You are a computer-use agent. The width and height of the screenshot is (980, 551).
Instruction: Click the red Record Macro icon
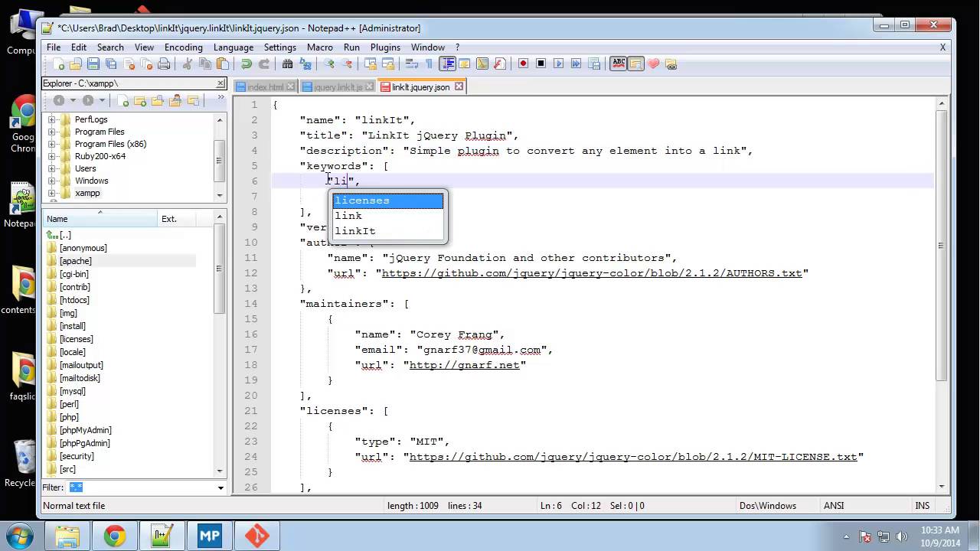tap(523, 64)
